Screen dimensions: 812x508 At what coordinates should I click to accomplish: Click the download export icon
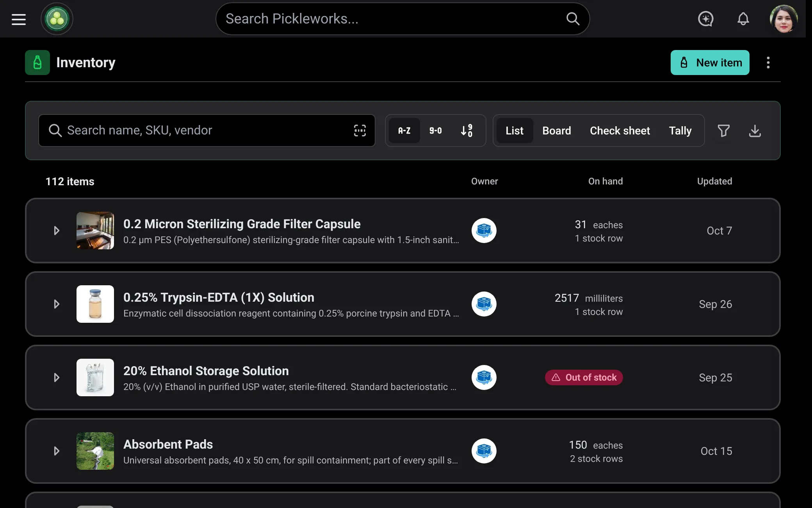click(x=755, y=131)
